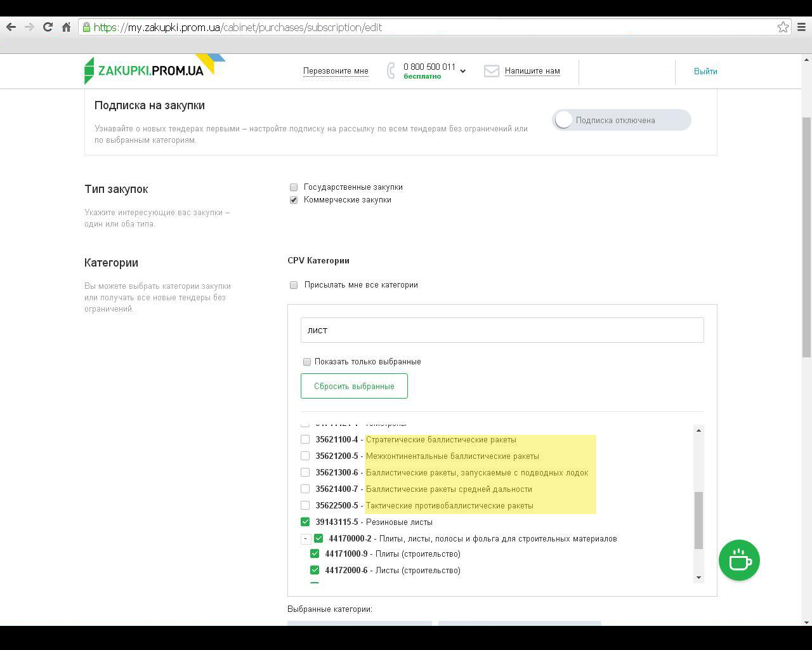Click the page vertical scrollbar thumb

[807, 237]
